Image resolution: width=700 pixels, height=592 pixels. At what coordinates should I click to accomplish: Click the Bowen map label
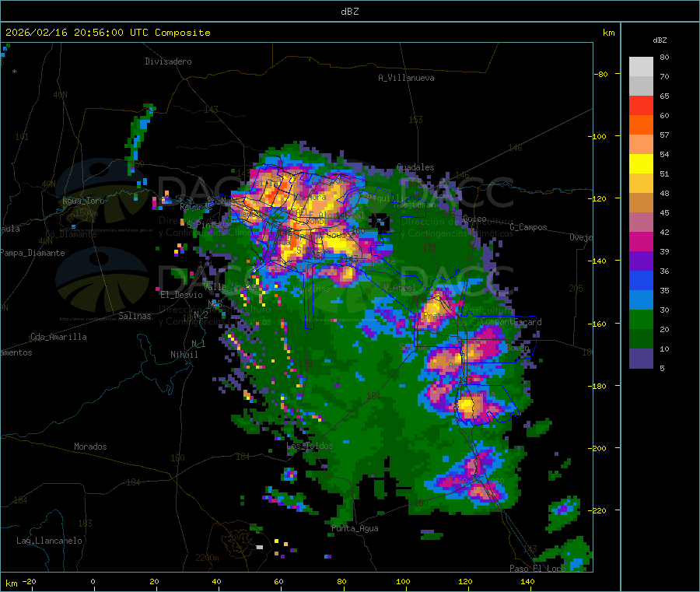[518, 347]
